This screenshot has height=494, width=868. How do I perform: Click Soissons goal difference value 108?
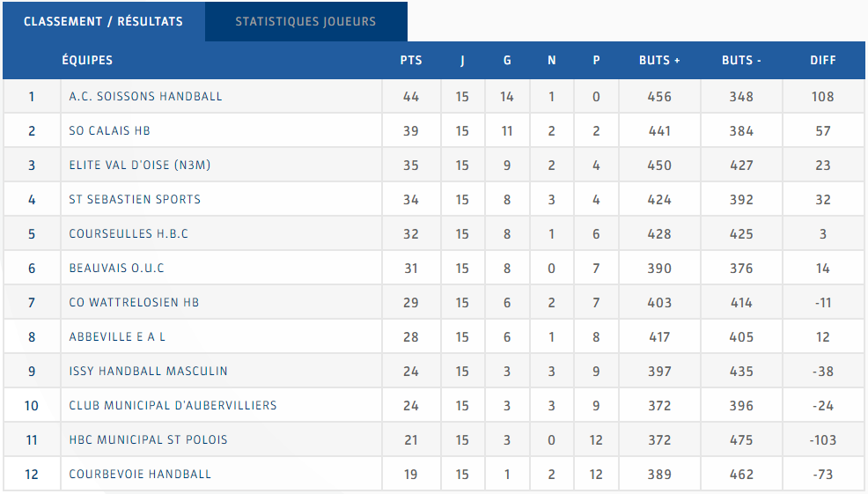823,97
